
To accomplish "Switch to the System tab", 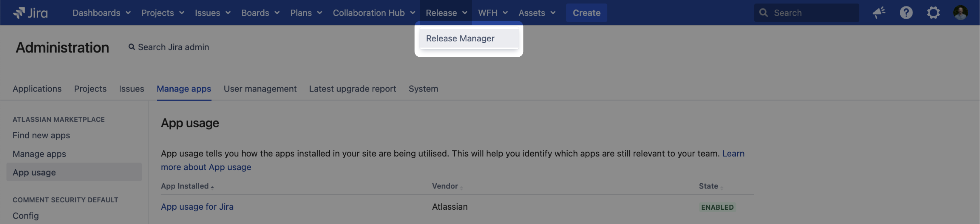I will click(423, 89).
